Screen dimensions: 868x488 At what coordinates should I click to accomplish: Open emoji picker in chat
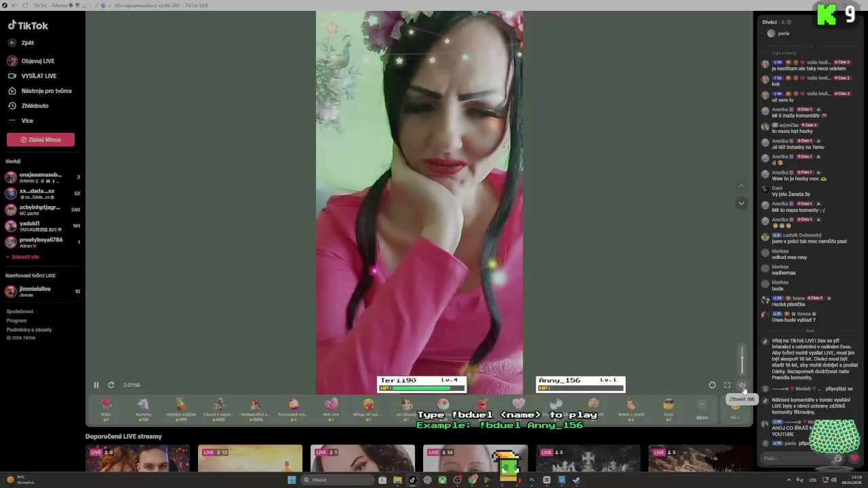coord(838,458)
